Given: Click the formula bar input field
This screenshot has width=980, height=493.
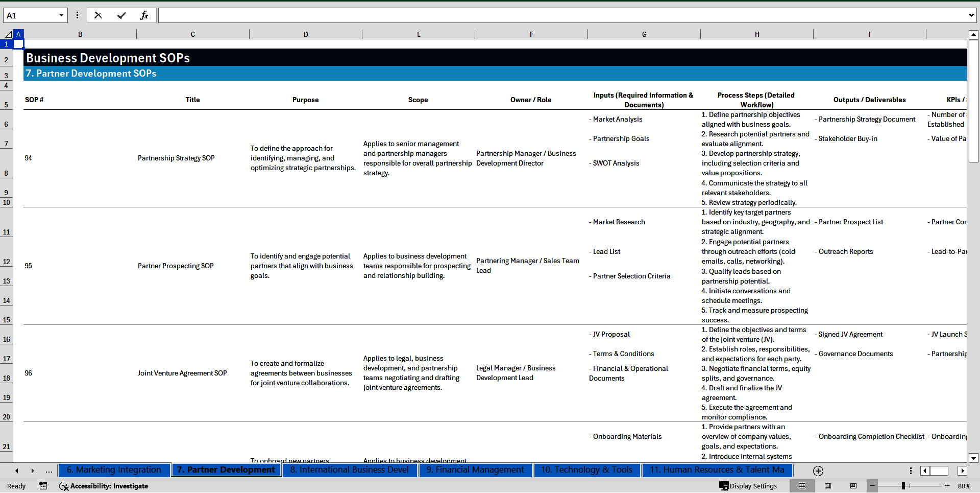Looking at the screenshot, I should pyautogui.click(x=561, y=15).
